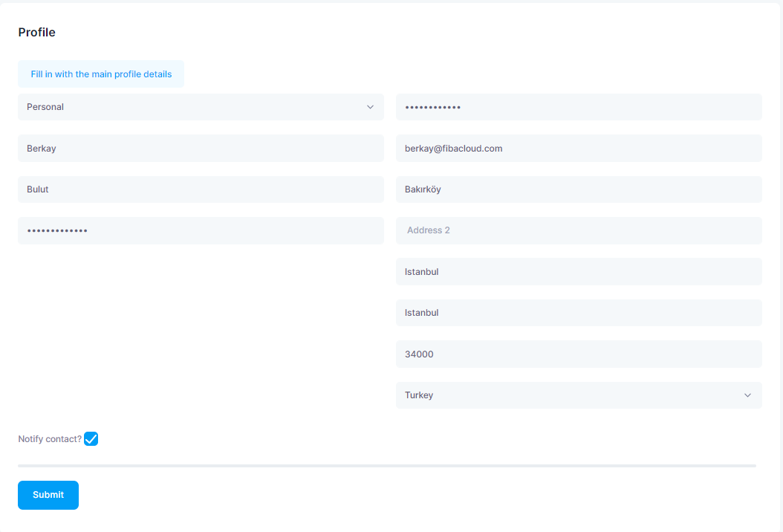Focus the Bulut last name field
Screen dimensions: 783x532
coord(201,189)
